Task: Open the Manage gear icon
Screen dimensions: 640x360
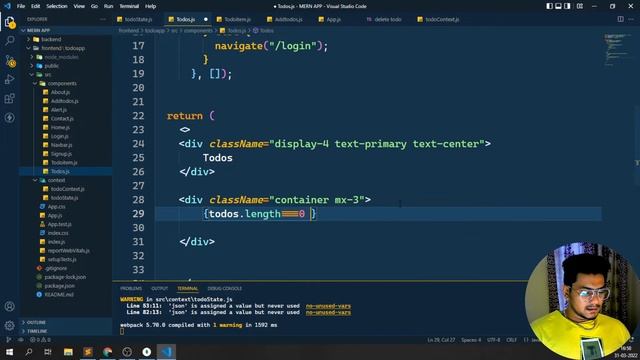Action: coord(10,325)
